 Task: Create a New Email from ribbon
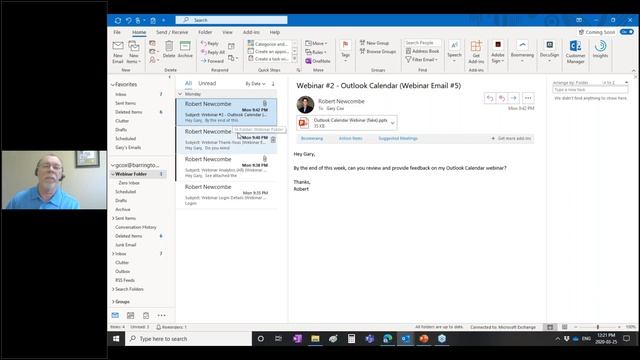coord(118,52)
